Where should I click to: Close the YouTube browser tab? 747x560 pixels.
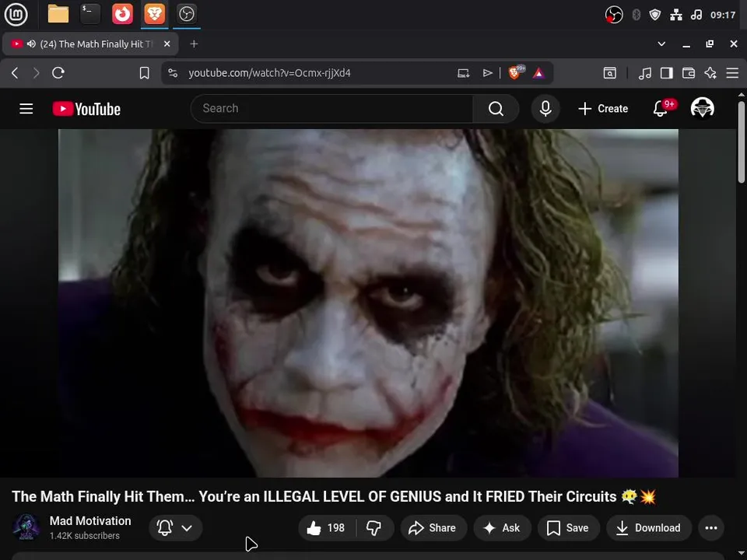click(x=167, y=44)
